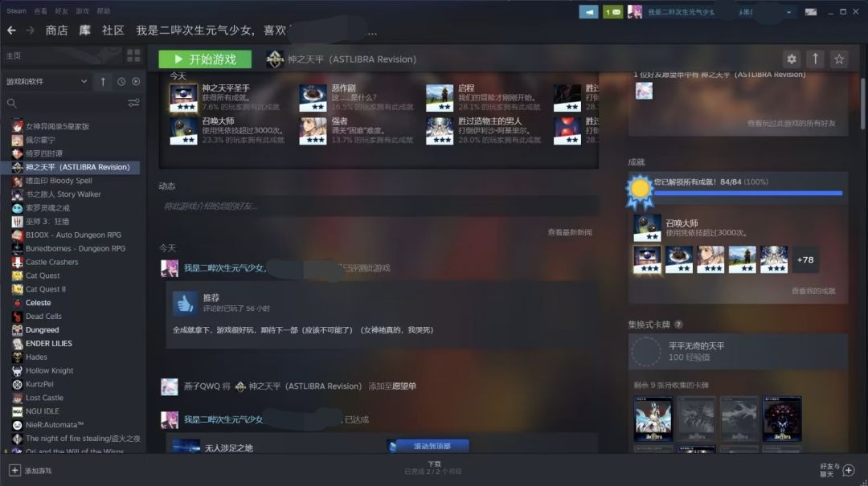Switch to the 社区 tab

tap(113, 31)
